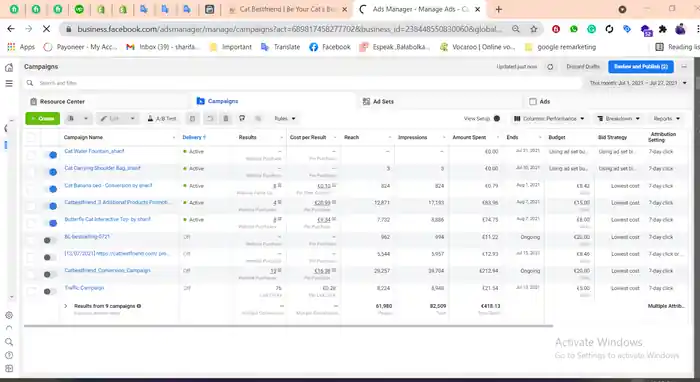Turn on the Catbestfriend_Conversion_Campaign toggle

click(x=50, y=274)
